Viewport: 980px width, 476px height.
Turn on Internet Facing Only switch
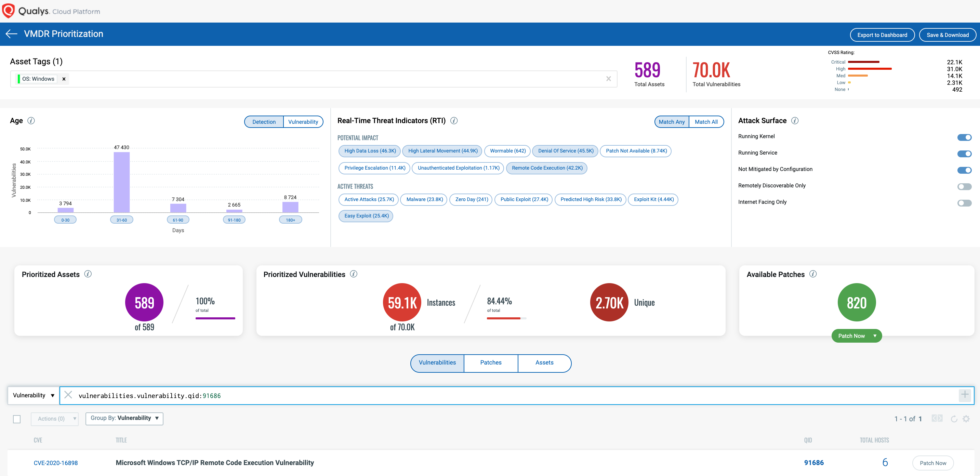964,203
